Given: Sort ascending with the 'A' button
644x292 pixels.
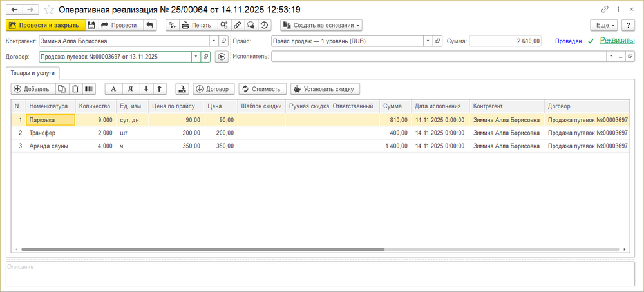Looking at the screenshot, I should point(114,89).
